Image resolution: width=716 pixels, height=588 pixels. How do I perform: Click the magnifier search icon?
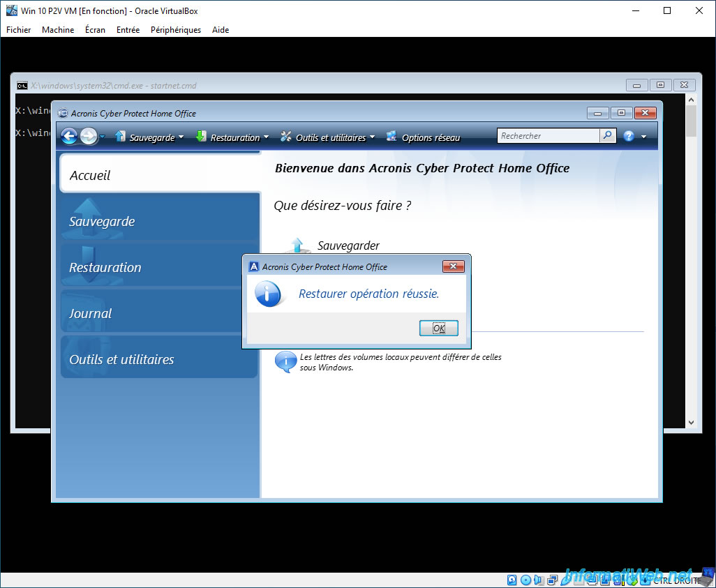[x=607, y=135]
